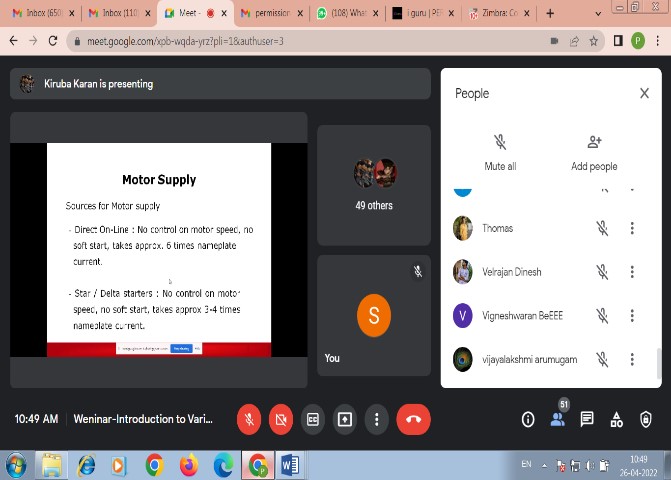Click the present now icon
Image resolution: width=671 pixels, height=480 pixels.
[345, 419]
